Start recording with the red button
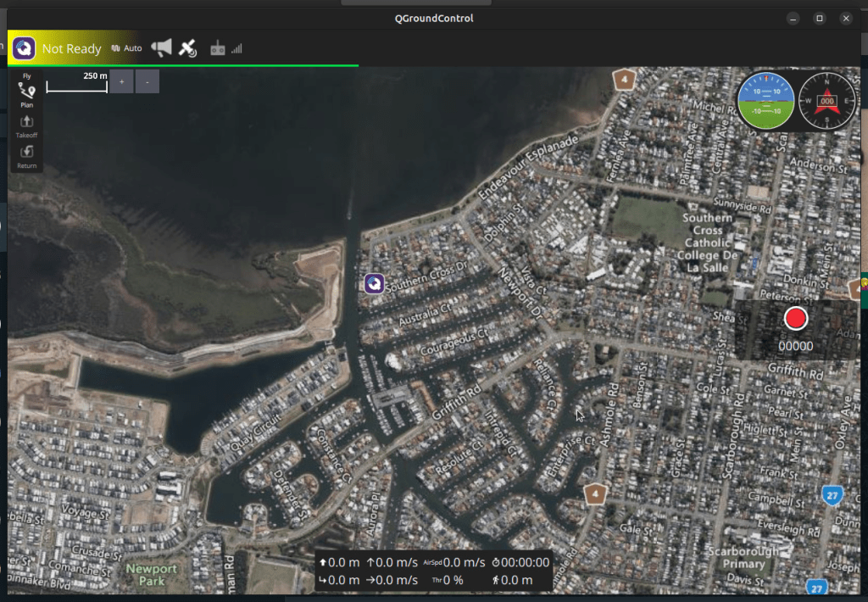 pos(796,319)
